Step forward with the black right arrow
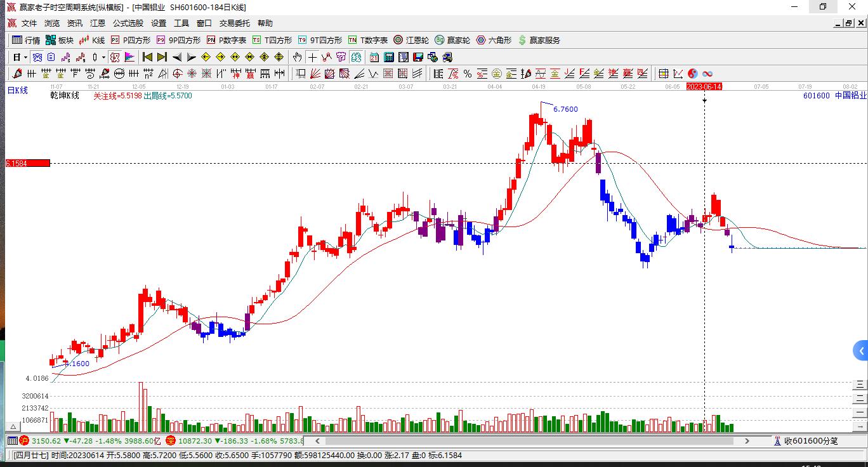Screen dimensions: 868x467 pos(191,57)
